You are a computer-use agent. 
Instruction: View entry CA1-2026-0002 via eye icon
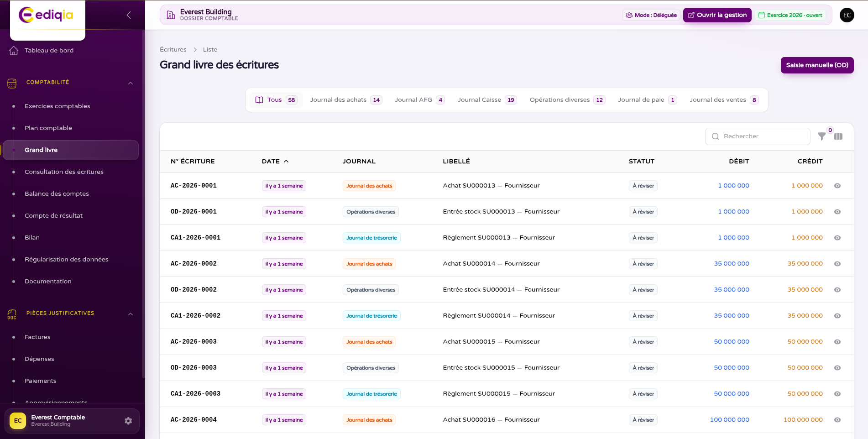(x=837, y=316)
